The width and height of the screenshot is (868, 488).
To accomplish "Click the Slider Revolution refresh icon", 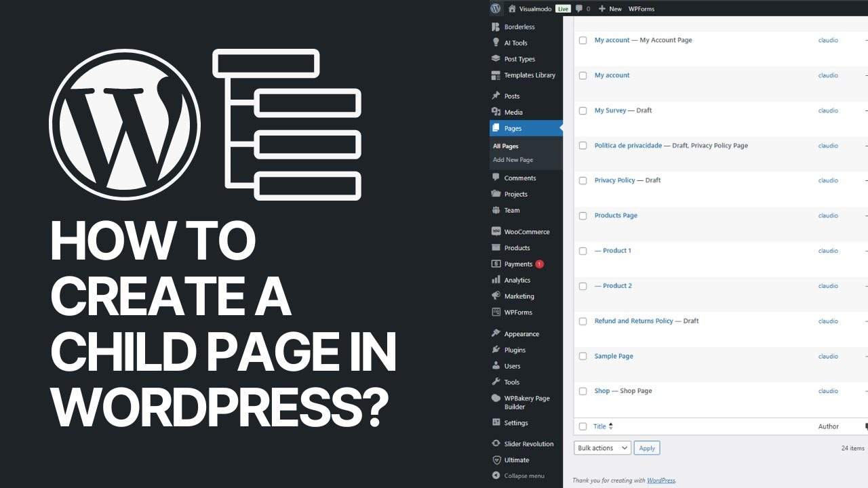I will coord(496,444).
